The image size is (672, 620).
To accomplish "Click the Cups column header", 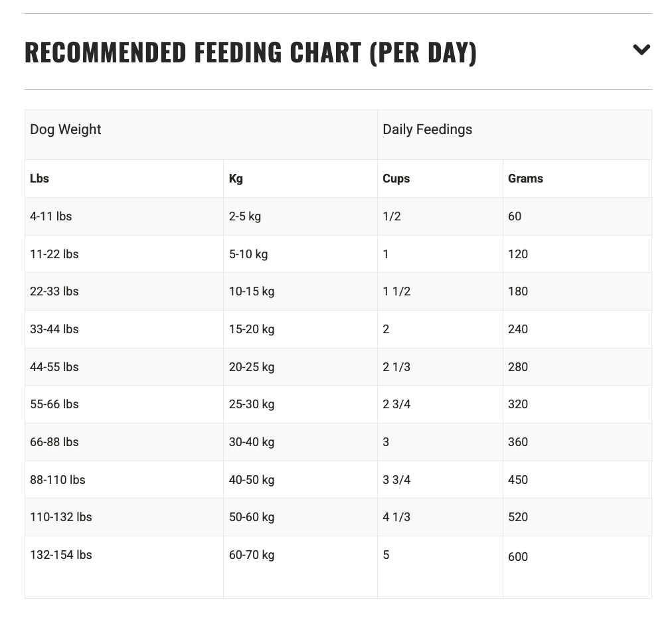I will tap(396, 179).
